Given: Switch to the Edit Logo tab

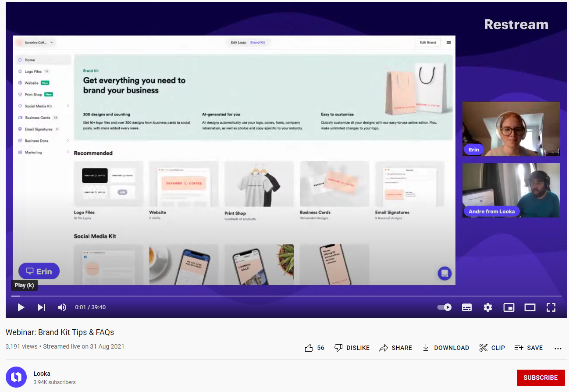Looking at the screenshot, I should pyautogui.click(x=238, y=43).
